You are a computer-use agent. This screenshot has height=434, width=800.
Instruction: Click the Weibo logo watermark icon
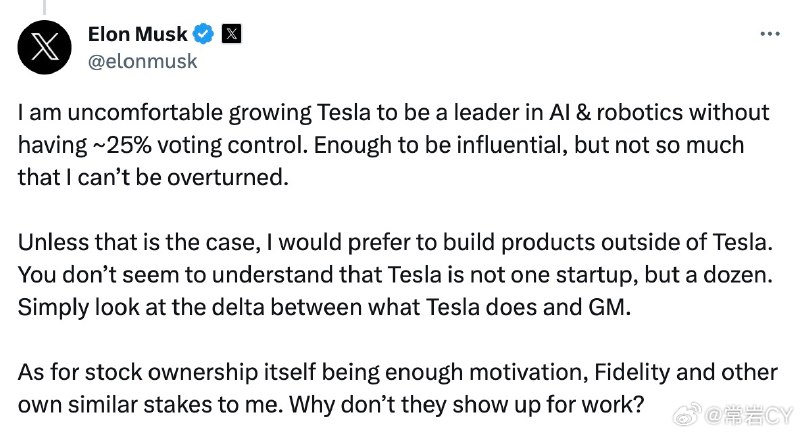pyautogui.click(x=688, y=415)
